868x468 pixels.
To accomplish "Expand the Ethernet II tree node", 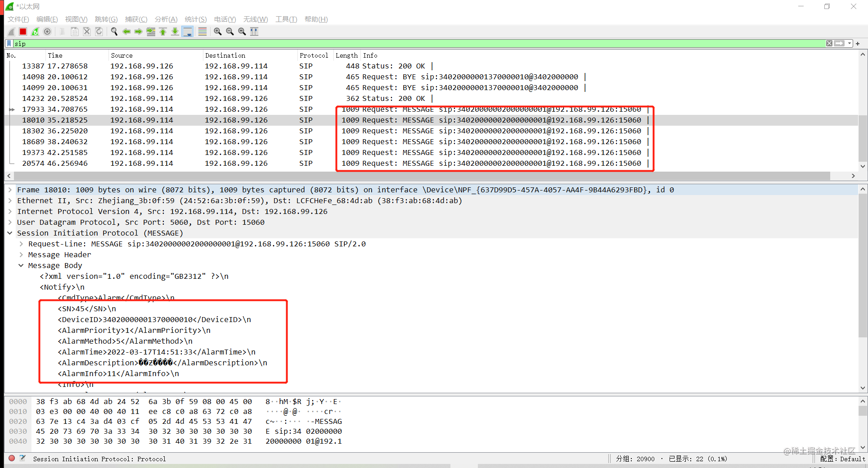I will pyautogui.click(x=10, y=201).
